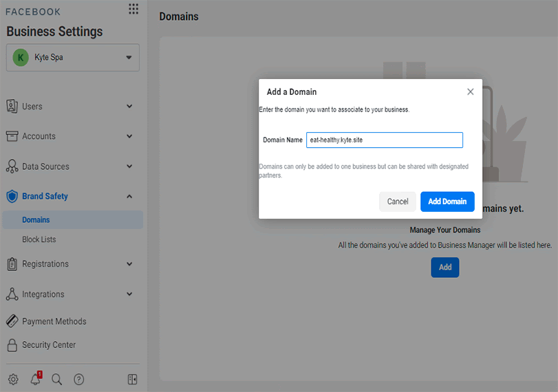Click the Data Sources icon
This screenshot has width=558, height=392.
(12, 166)
